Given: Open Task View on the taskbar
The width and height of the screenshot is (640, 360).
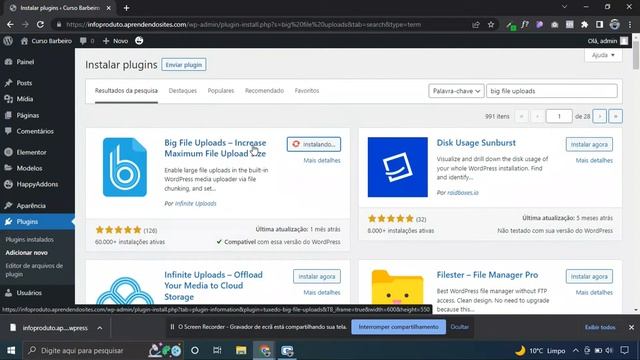Looking at the screenshot, I should point(217,351).
